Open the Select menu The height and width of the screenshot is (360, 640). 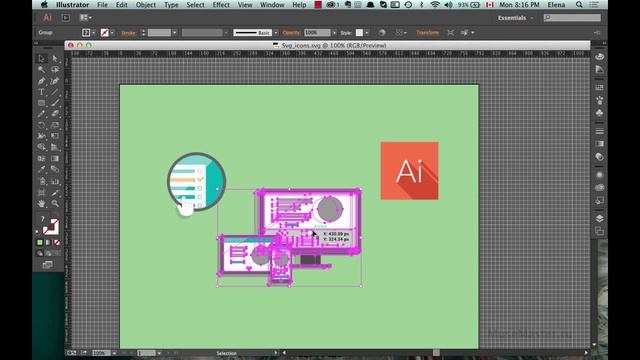196,5
